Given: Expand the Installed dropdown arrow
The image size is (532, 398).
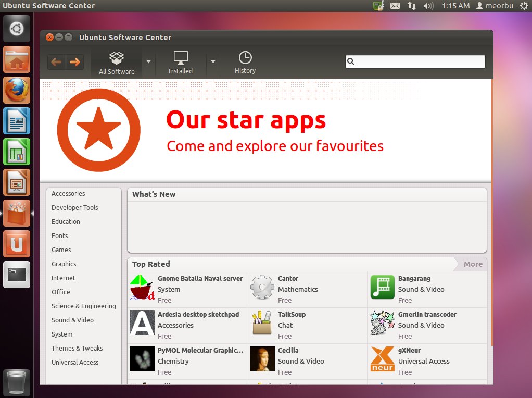Looking at the screenshot, I should 213,62.
